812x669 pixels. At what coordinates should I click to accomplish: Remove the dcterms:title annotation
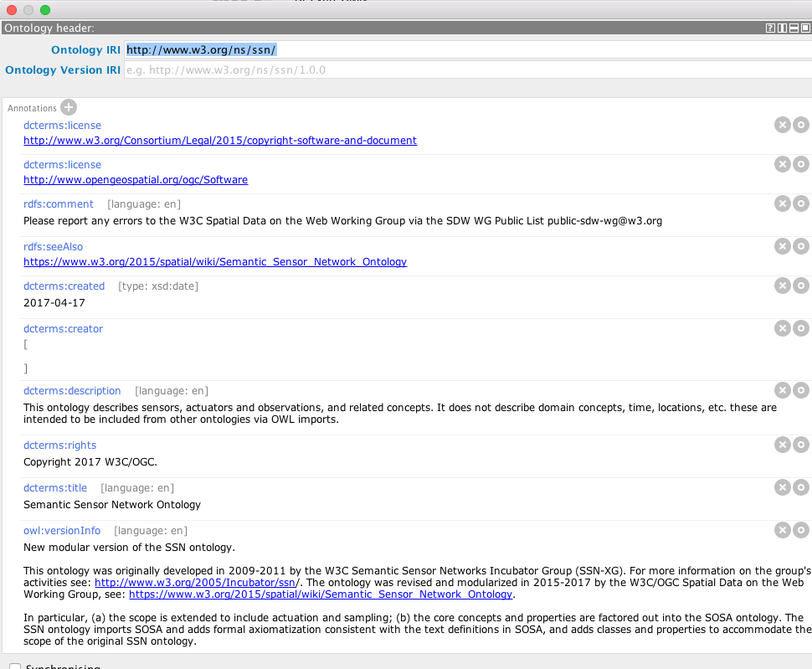pyautogui.click(x=783, y=487)
